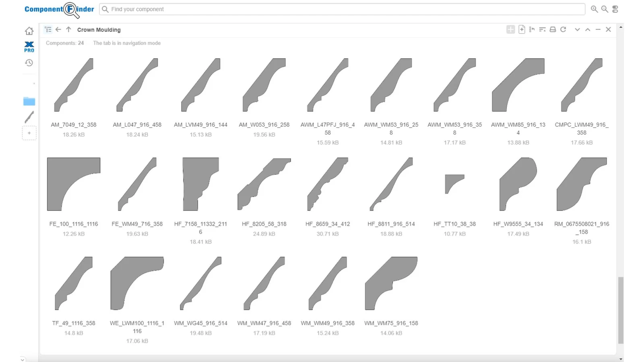The width and height of the screenshot is (644, 362).
Task: Open settings toggles icon at top right
Action: coord(615,9)
